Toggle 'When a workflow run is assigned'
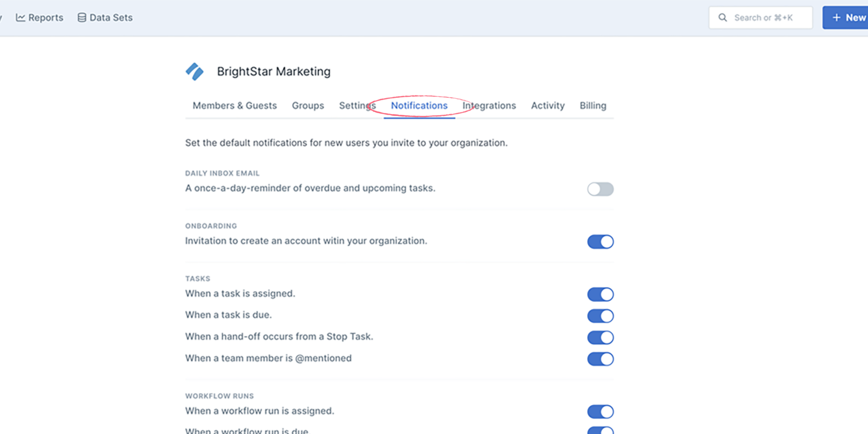The width and height of the screenshot is (868, 434). (x=600, y=411)
